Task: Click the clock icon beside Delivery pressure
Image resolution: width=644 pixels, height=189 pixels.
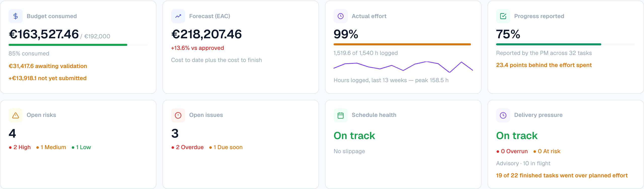Action: point(503,115)
